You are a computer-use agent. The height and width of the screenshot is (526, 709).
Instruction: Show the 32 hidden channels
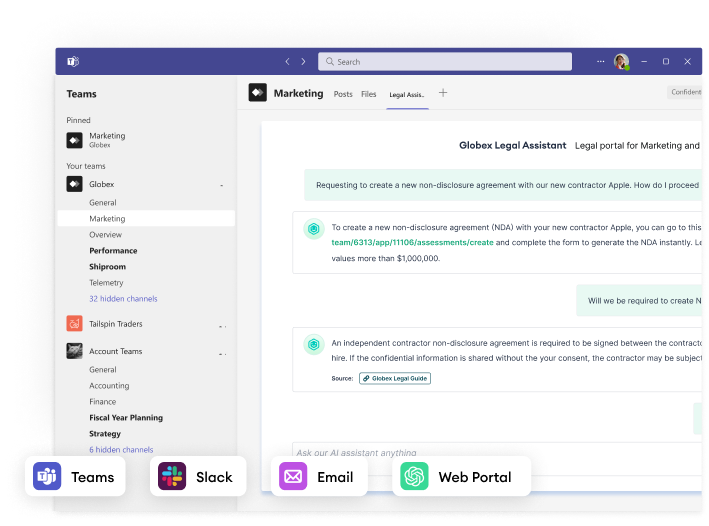click(123, 299)
